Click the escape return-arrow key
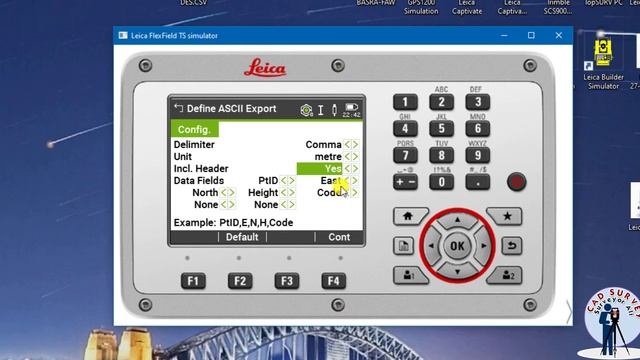This screenshot has width=640, height=360. click(511, 246)
